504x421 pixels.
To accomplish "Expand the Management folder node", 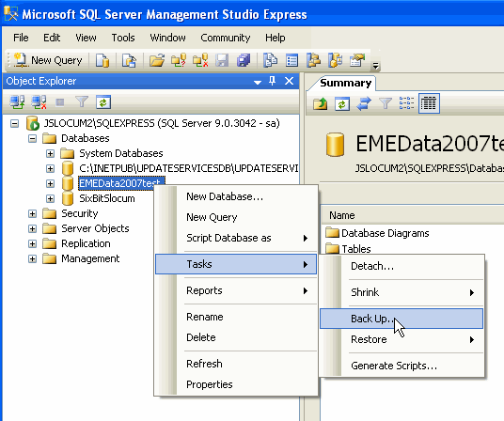I will (32, 258).
